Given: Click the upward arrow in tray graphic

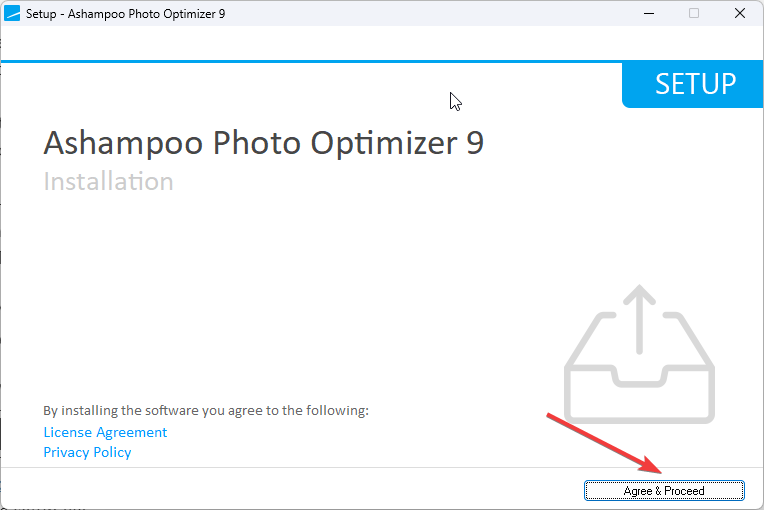Looking at the screenshot, I should click(x=639, y=319).
